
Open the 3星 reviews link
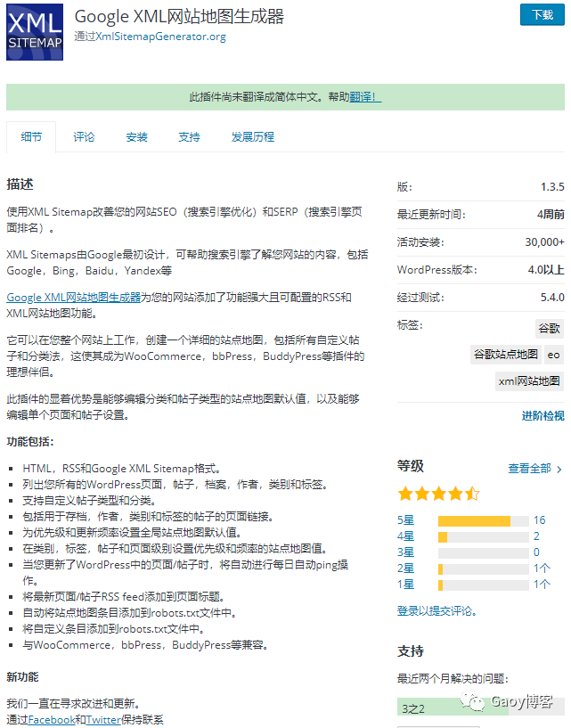pyautogui.click(x=405, y=552)
